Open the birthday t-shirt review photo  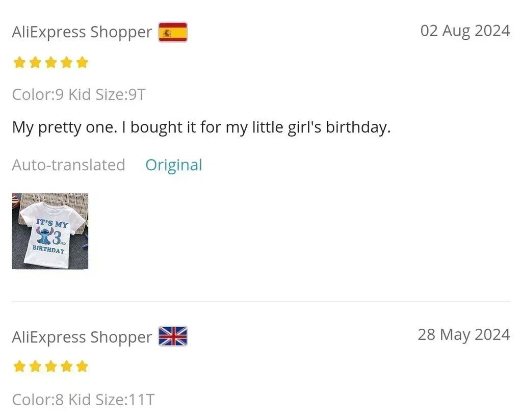50,231
